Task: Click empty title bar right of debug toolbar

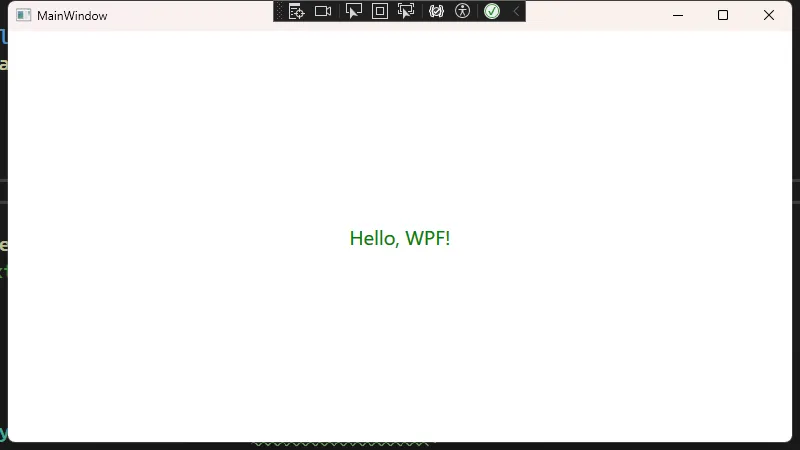Action: (590, 15)
